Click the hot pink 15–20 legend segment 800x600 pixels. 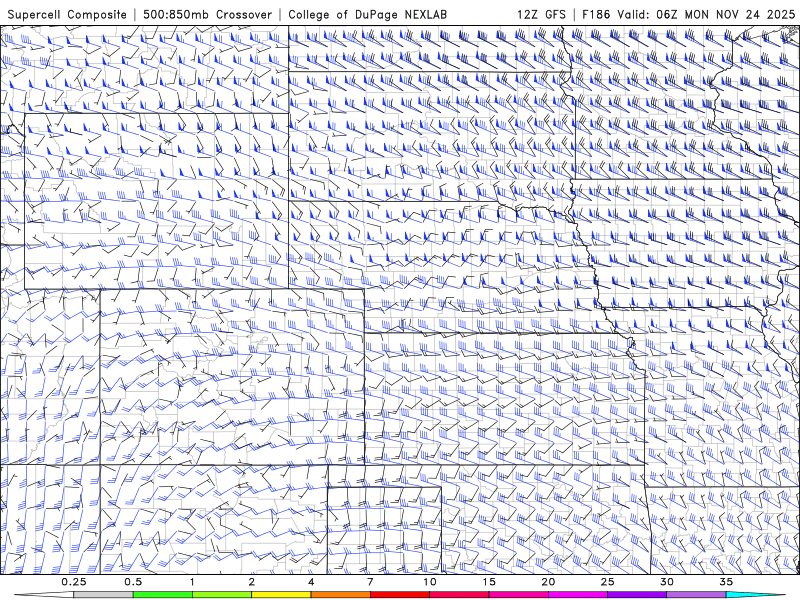pos(518,595)
